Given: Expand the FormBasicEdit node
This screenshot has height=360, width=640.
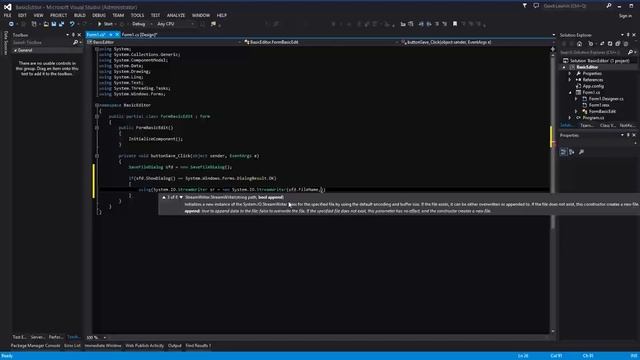Looking at the screenshot, I should coord(576,111).
